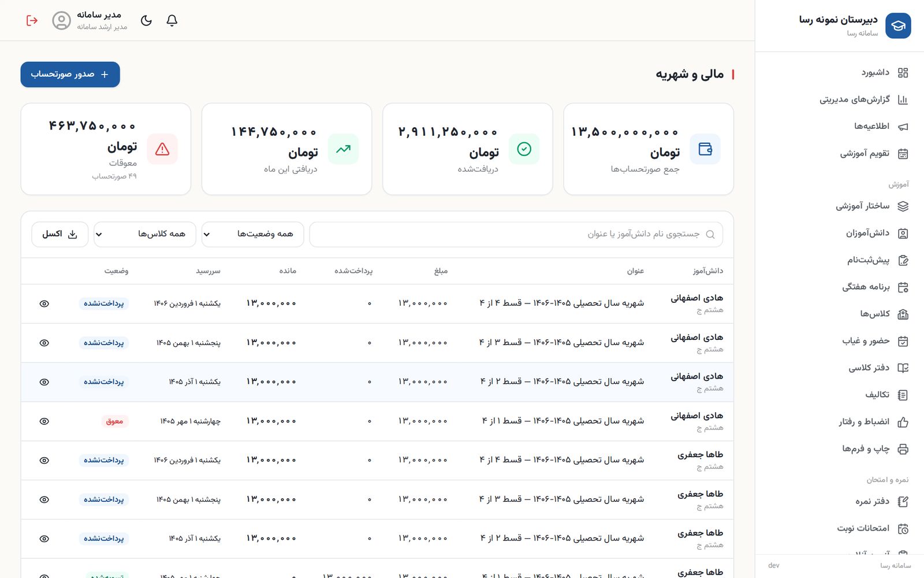Viewport: 924px width, 578px height.
Task: Click the صدور صورتحساب button
Action: click(70, 75)
